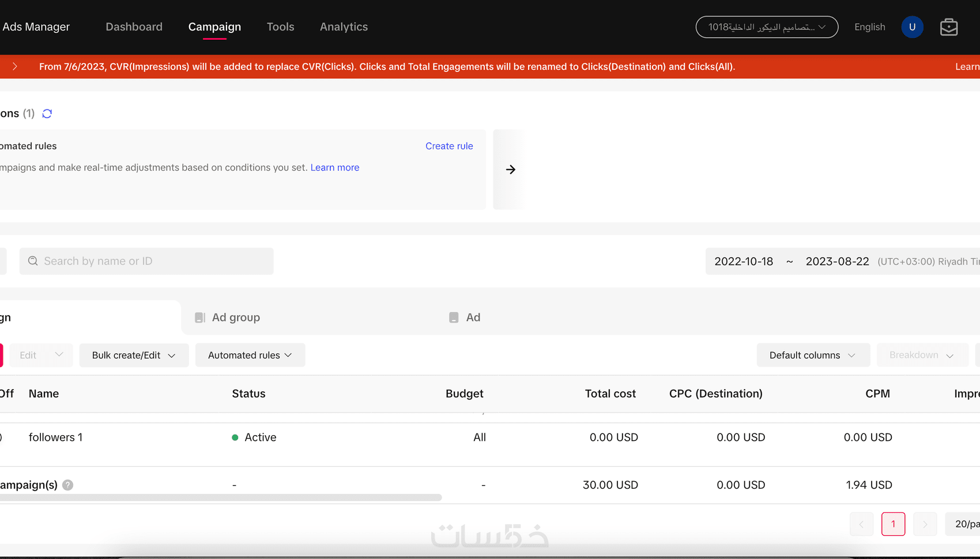Viewport: 980px width, 559px height.
Task: Click the 30.00 USD total cost value
Action: coord(610,485)
